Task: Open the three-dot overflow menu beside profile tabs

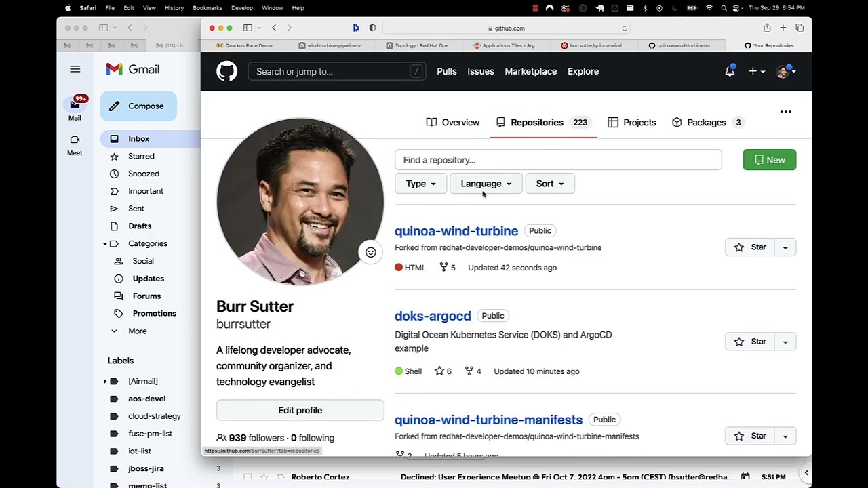Action: [x=785, y=111]
